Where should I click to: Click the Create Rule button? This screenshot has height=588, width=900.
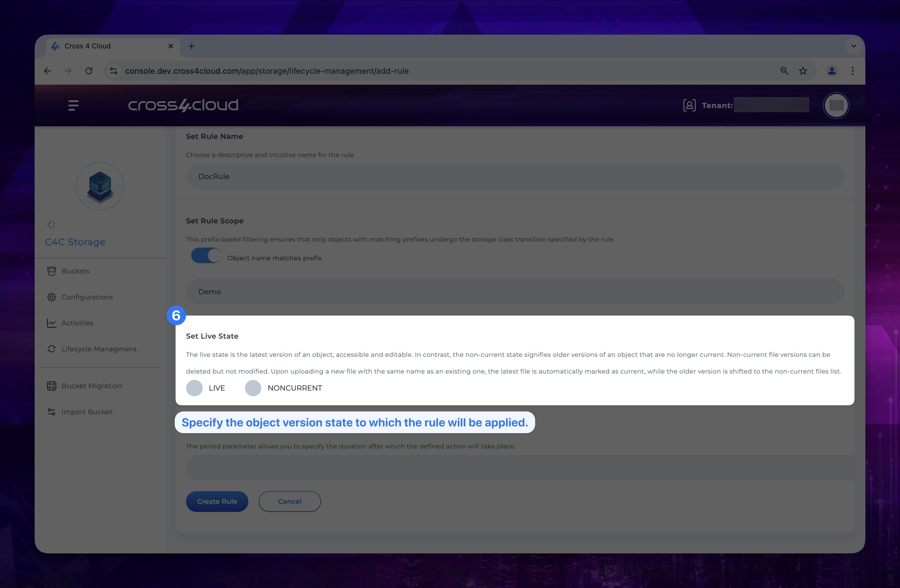pos(217,501)
